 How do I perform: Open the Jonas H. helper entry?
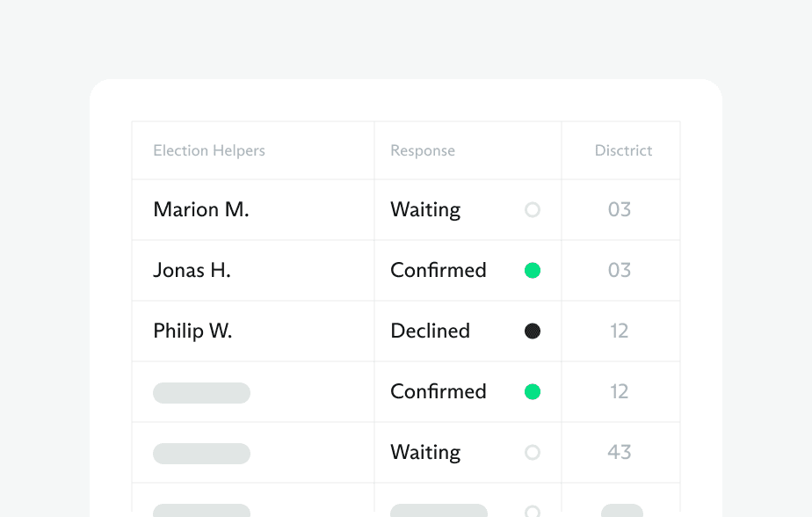(192, 271)
